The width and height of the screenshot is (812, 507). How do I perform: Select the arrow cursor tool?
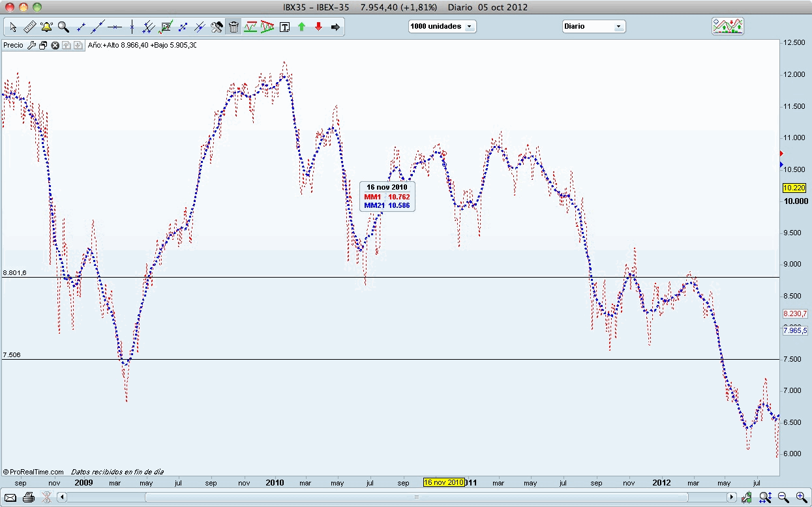(13, 27)
